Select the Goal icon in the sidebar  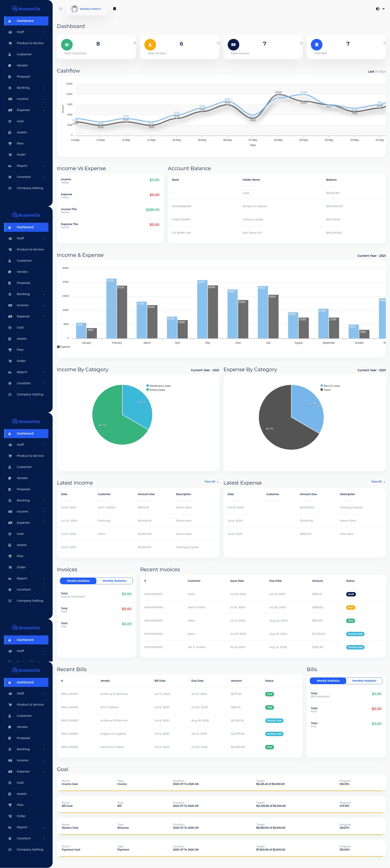tap(9, 121)
